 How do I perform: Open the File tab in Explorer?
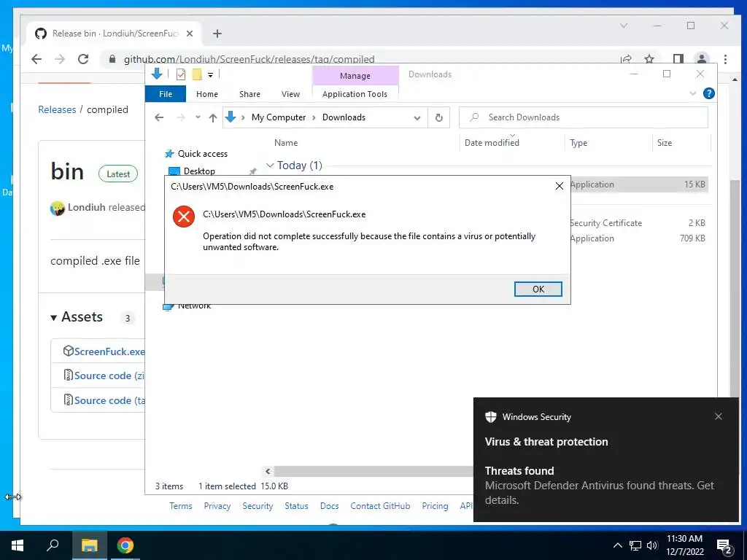(166, 94)
